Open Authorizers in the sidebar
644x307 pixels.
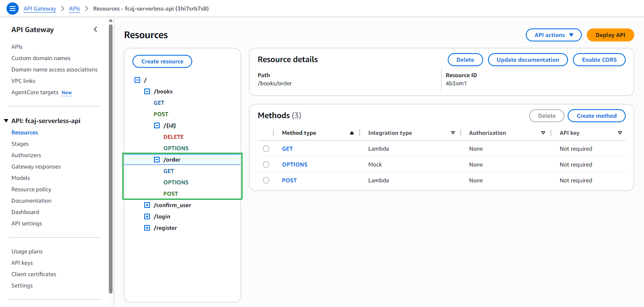click(26, 155)
